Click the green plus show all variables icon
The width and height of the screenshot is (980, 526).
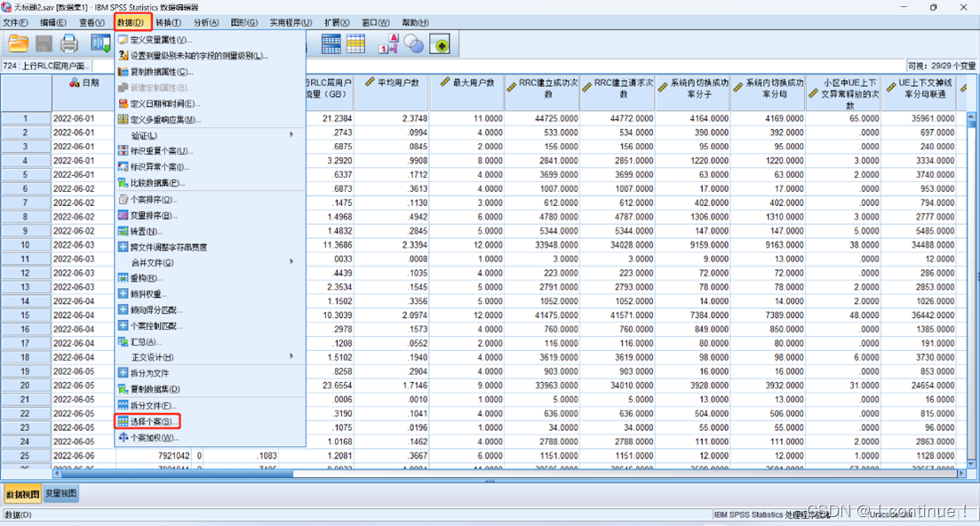440,44
